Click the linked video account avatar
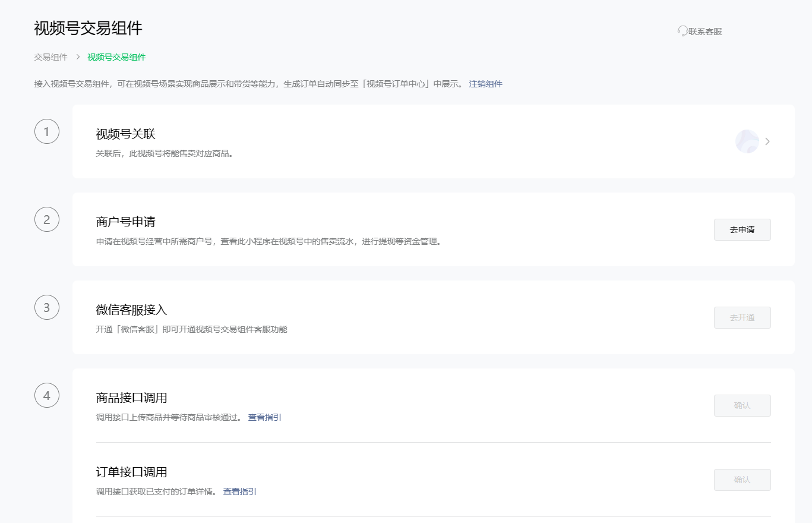The image size is (812, 523). pyautogui.click(x=747, y=141)
